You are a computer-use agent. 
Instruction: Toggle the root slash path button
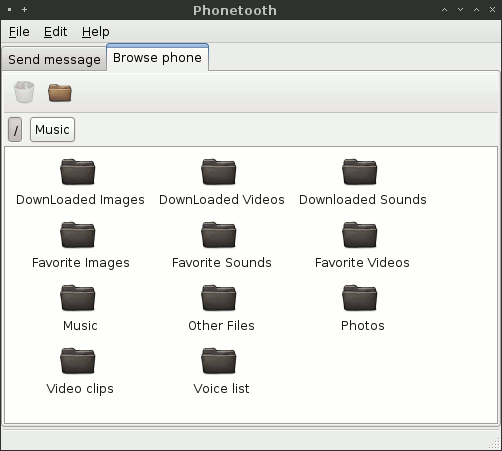[15, 129]
